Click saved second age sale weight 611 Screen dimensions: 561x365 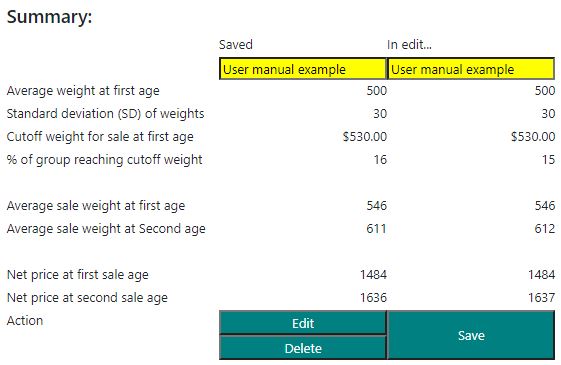coord(376,228)
